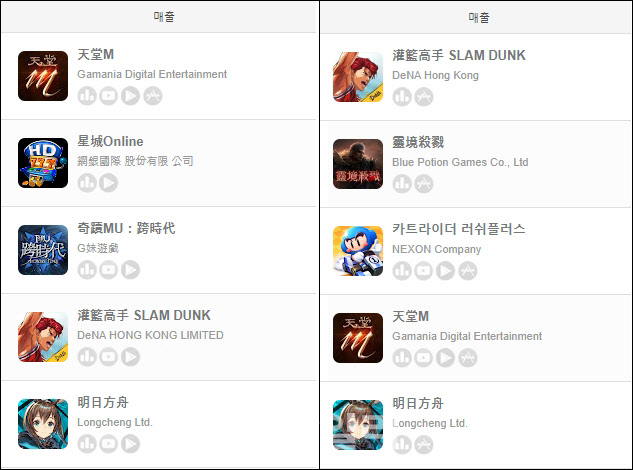Click the NEXON Company developer name
The image size is (633, 470).
point(436,249)
